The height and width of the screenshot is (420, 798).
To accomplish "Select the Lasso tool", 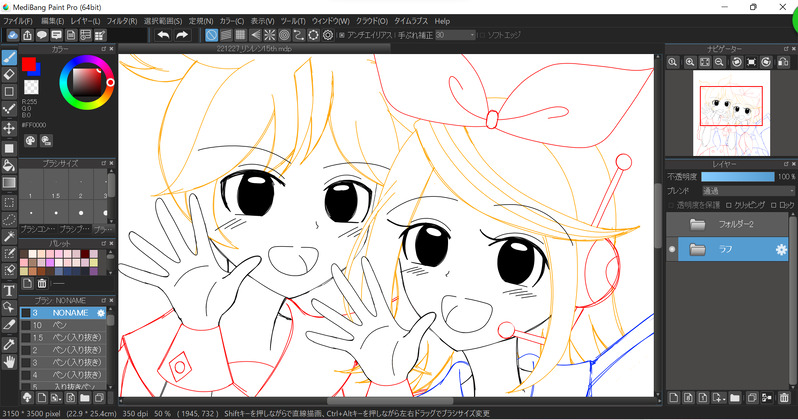I will (x=9, y=219).
